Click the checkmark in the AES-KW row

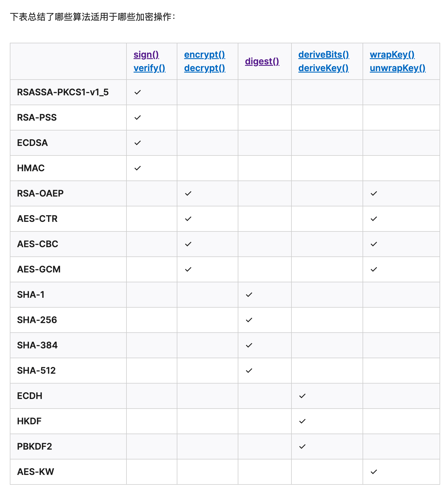pyautogui.click(x=374, y=472)
